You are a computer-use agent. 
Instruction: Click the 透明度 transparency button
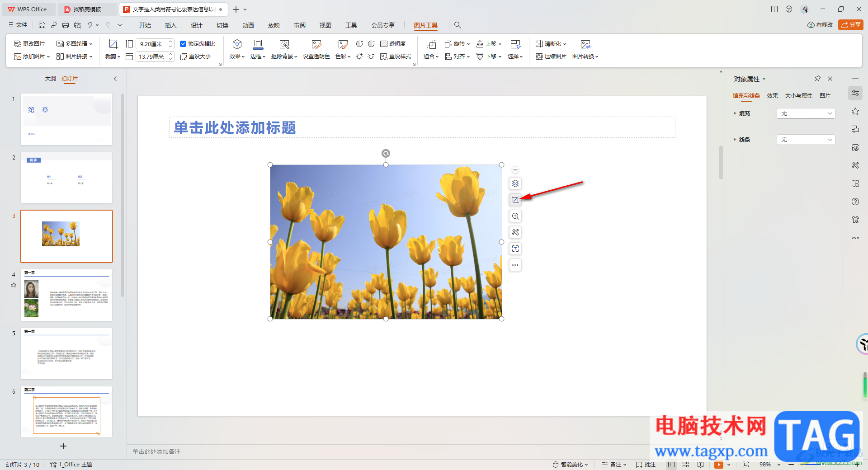click(393, 44)
